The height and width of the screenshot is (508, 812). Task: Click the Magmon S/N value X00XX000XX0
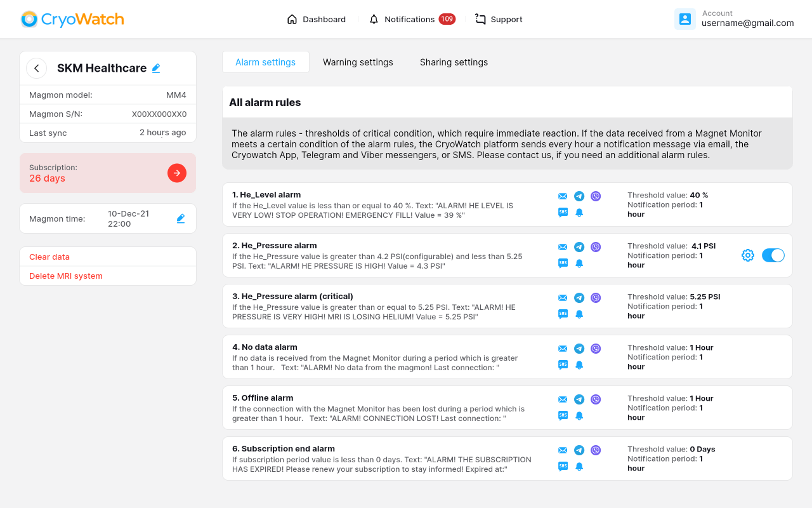[159, 114]
